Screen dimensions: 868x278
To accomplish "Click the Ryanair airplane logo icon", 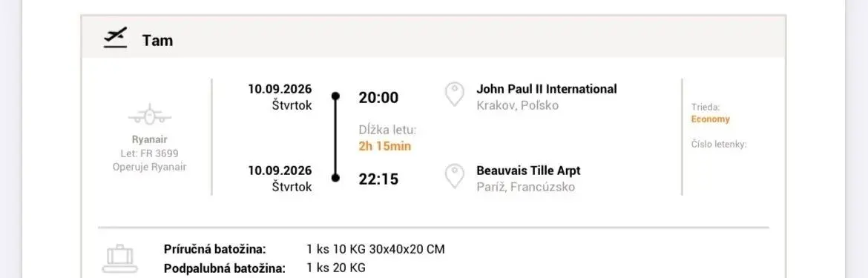I will pyautogui.click(x=149, y=116).
